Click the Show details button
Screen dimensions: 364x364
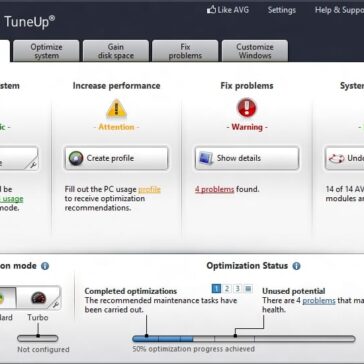coord(247,158)
